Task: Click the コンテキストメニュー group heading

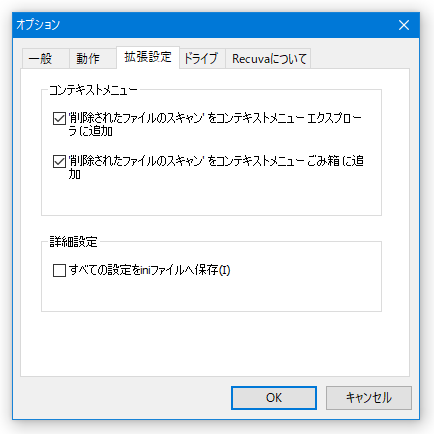Action: [93, 90]
